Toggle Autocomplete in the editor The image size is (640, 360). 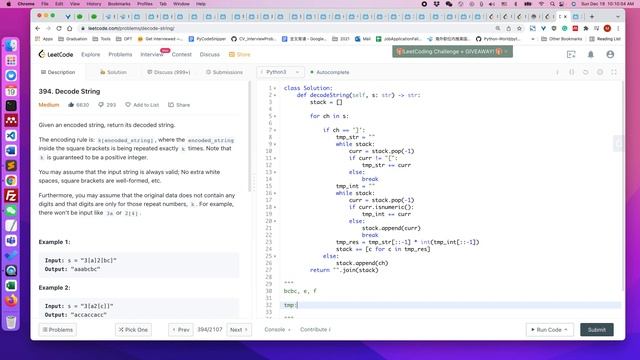330,72
